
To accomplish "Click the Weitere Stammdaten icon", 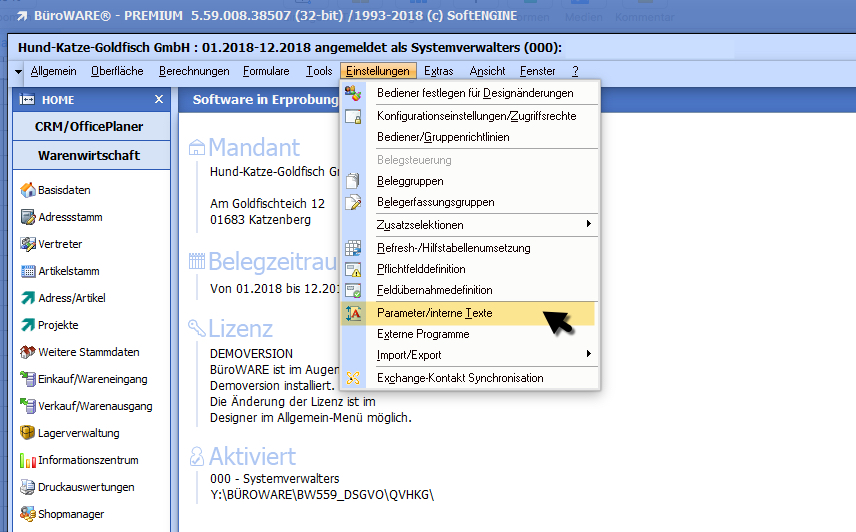I will (x=27, y=352).
